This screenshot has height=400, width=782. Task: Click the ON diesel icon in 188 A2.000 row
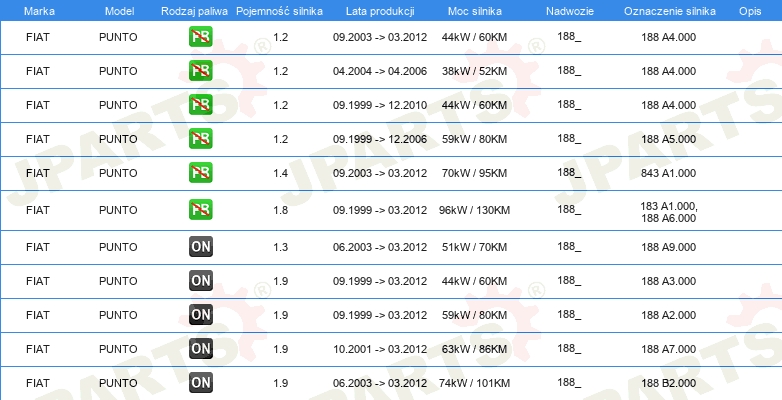pos(200,314)
